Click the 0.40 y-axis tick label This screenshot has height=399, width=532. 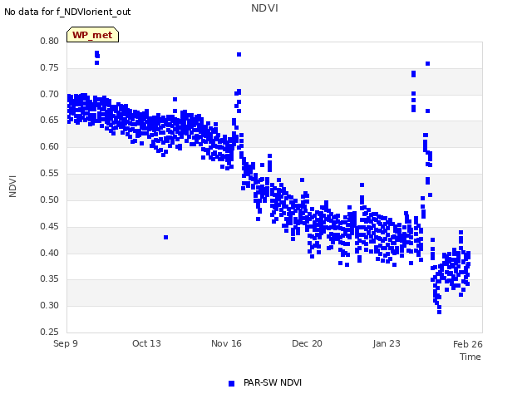click(50, 253)
